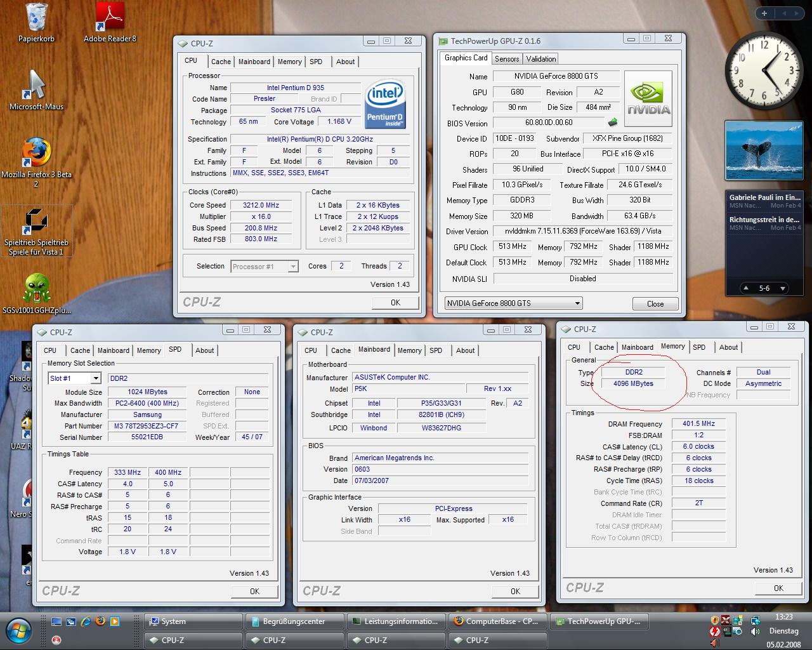Switch to Validation tab in GPU-Z
Screen dimensions: 812x650
pyautogui.click(x=541, y=59)
